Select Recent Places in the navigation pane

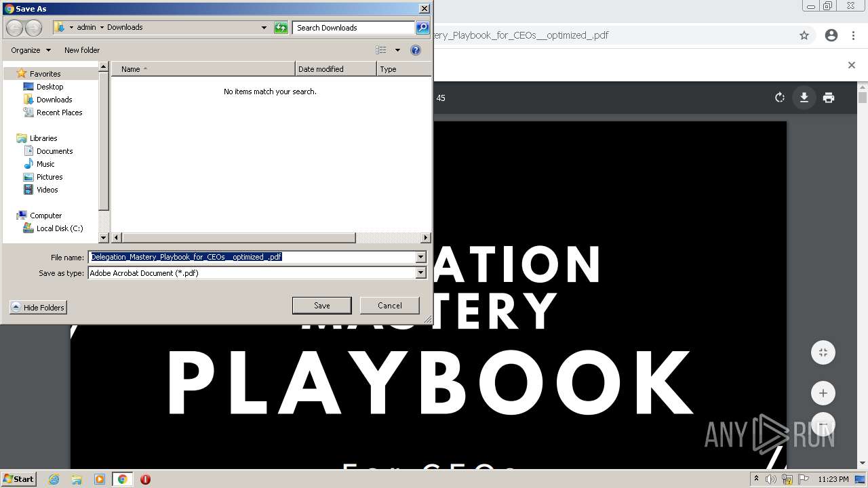[59, 113]
